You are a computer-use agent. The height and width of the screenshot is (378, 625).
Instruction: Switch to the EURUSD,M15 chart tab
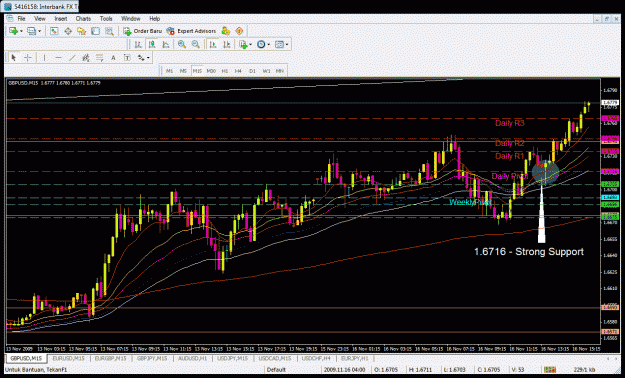[x=68, y=358]
